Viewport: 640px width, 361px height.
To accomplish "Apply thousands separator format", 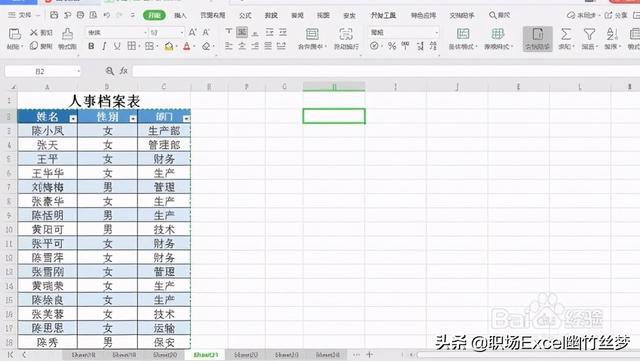I will pyautogui.click(x=405, y=46).
